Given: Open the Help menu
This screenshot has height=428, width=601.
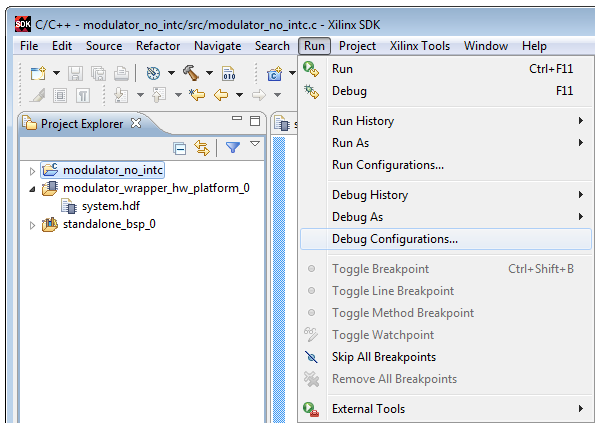Looking at the screenshot, I should pos(534,46).
